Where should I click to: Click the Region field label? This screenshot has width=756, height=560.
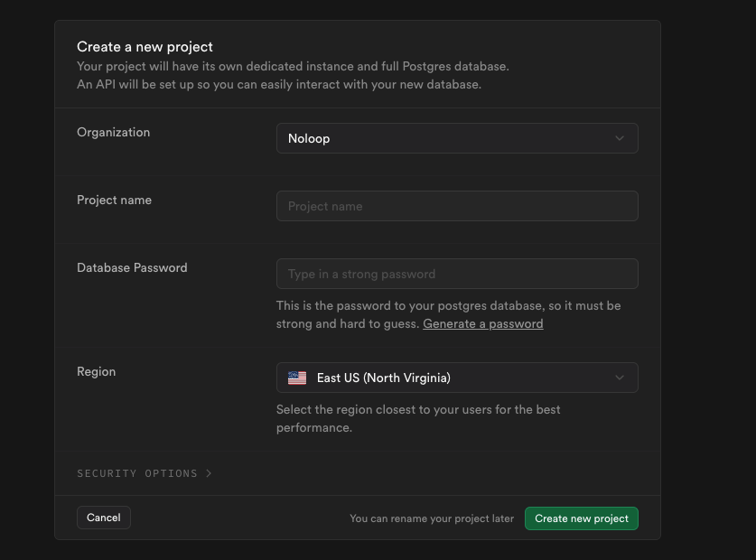[96, 371]
